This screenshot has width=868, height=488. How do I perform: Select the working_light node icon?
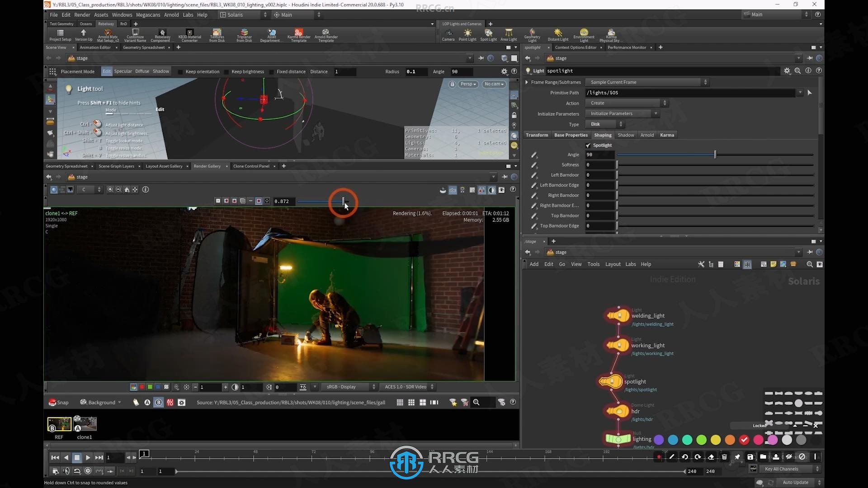[618, 345]
